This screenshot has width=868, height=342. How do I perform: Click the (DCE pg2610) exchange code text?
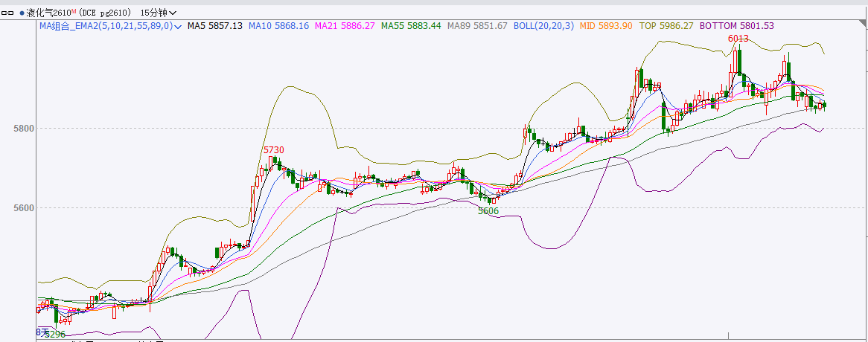coord(106,13)
